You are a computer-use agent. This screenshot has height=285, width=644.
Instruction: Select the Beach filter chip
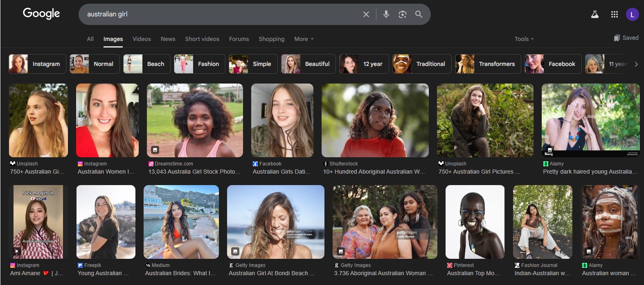click(147, 64)
